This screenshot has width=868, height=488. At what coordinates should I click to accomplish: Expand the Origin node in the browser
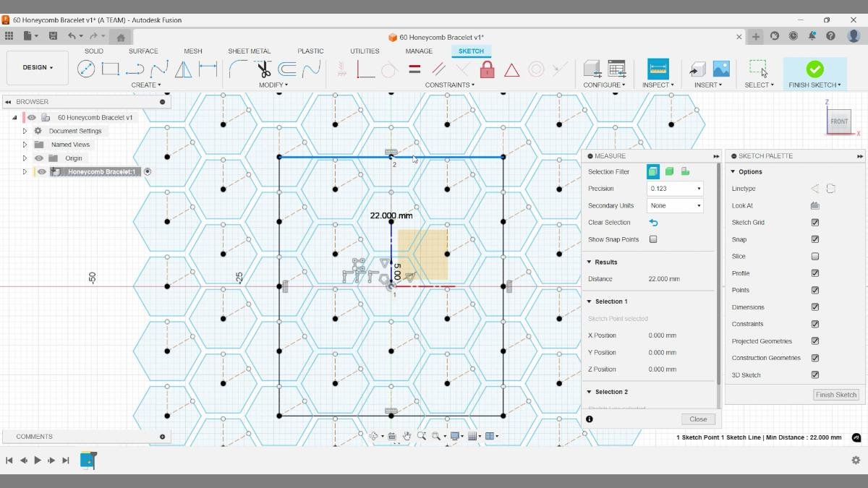point(25,158)
